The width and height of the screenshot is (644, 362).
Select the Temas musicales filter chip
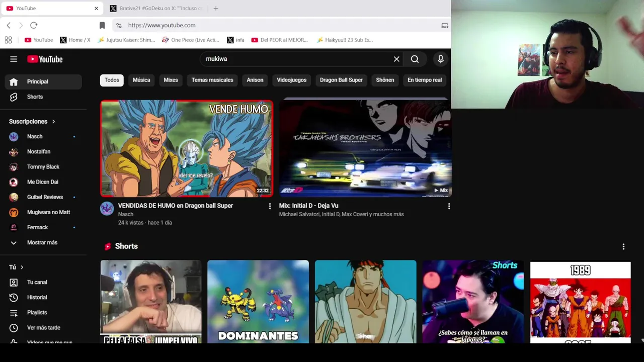pyautogui.click(x=212, y=80)
